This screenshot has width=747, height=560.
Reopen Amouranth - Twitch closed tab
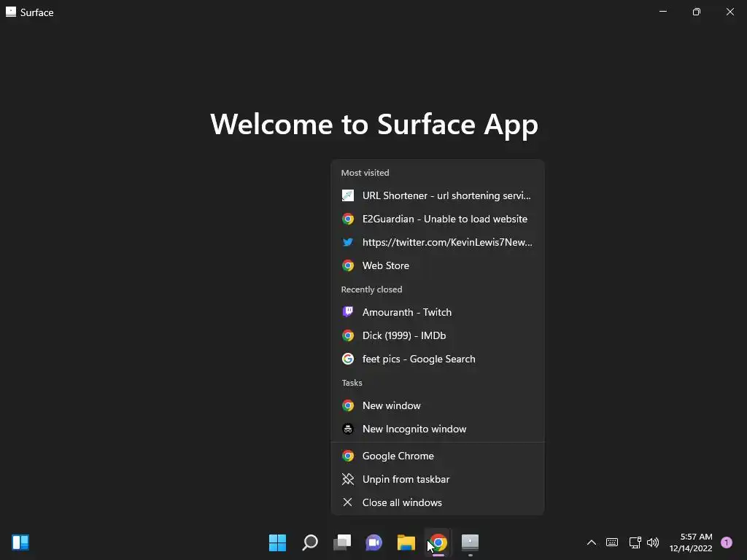pos(438,312)
